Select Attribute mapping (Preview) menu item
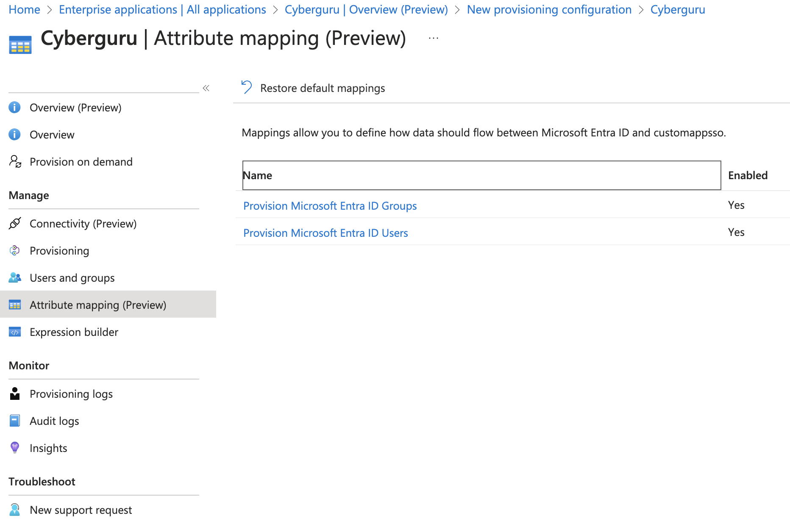This screenshot has width=790, height=532. 108,305
